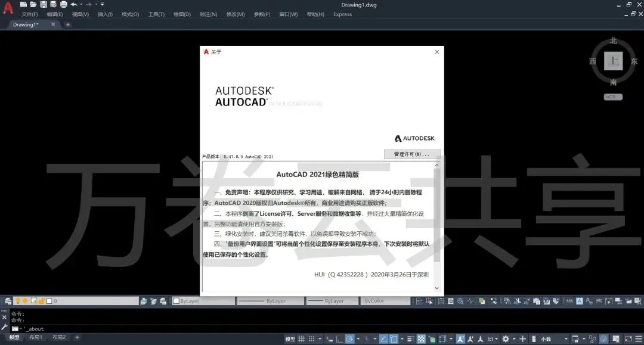Click 模型 model space button in status bar
Image resolution: width=644 pixels, height=345 pixels.
[x=290, y=339]
